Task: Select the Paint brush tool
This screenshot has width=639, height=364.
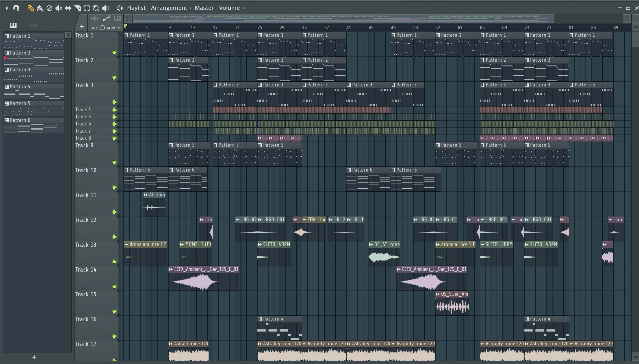Action: pos(40,8)
